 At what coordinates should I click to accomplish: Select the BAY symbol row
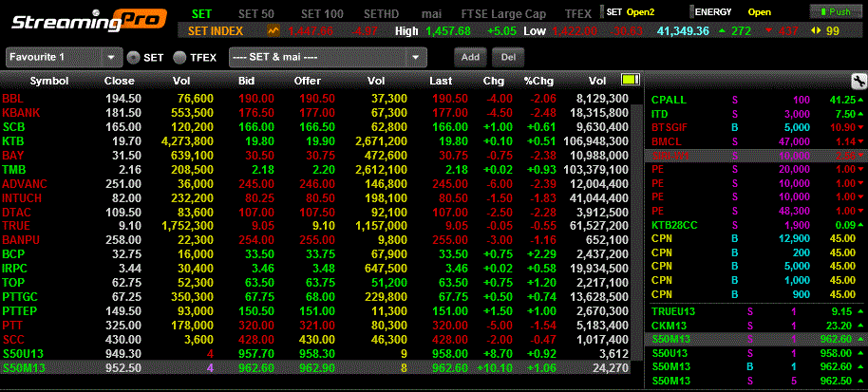point(315,156)
